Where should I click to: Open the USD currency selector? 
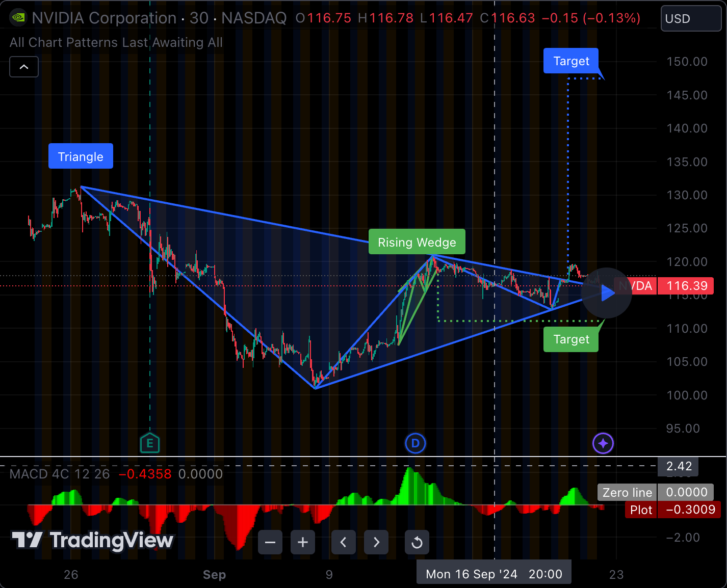point(691,18)
